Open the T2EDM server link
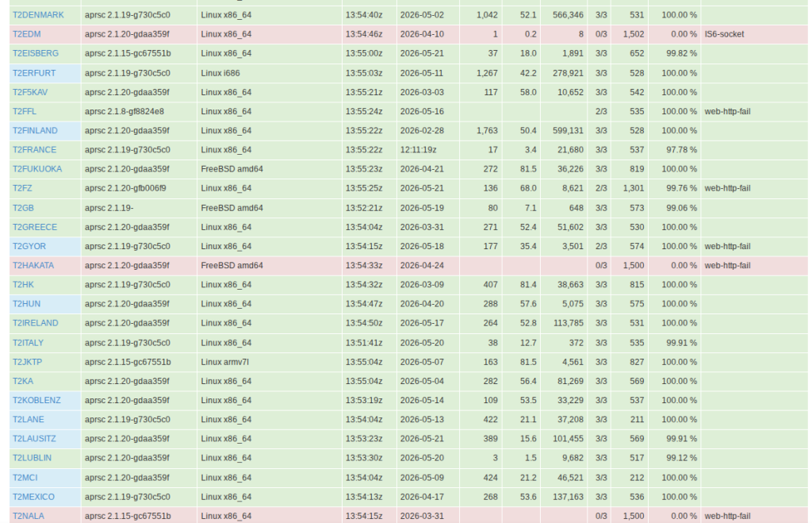Image resolution: width=812 pixels, height=523 pixels. pos(27,34)
